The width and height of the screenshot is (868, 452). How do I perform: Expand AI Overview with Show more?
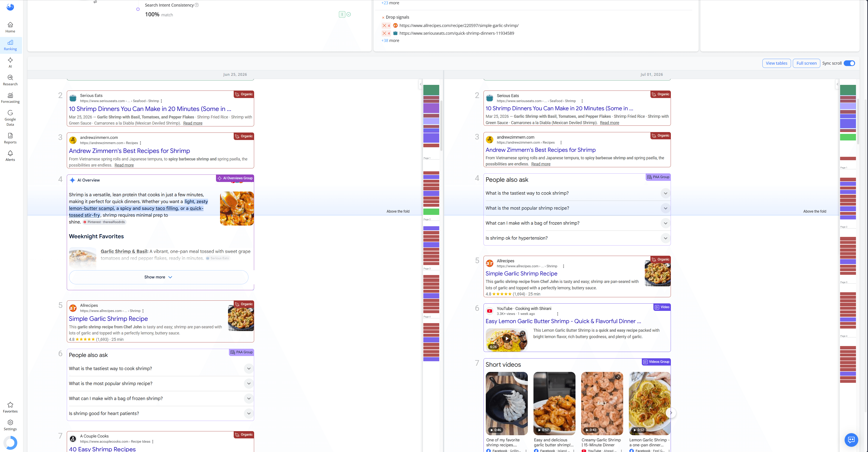point(158,277)
